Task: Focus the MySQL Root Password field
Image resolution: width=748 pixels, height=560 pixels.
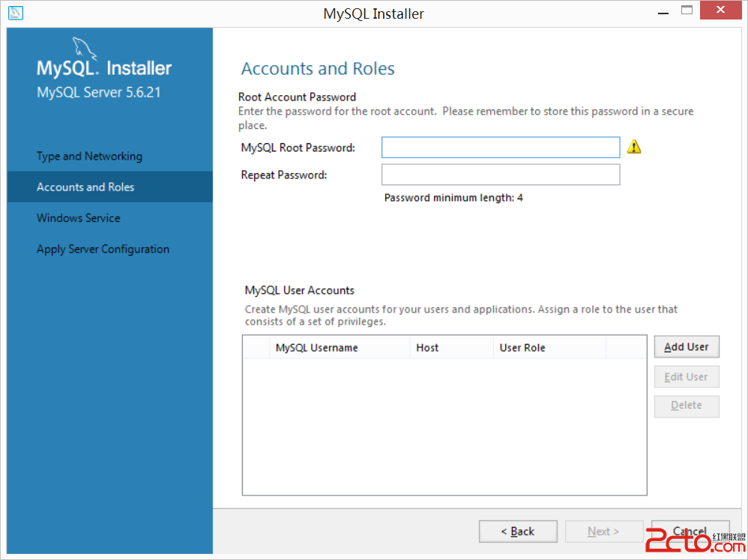Action: (501, 148)
